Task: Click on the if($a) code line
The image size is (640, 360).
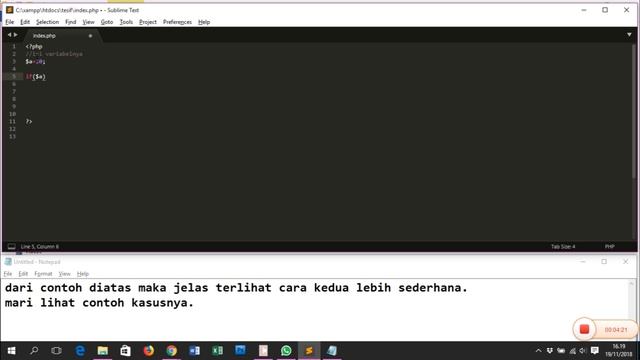Action: coord(36,77)
